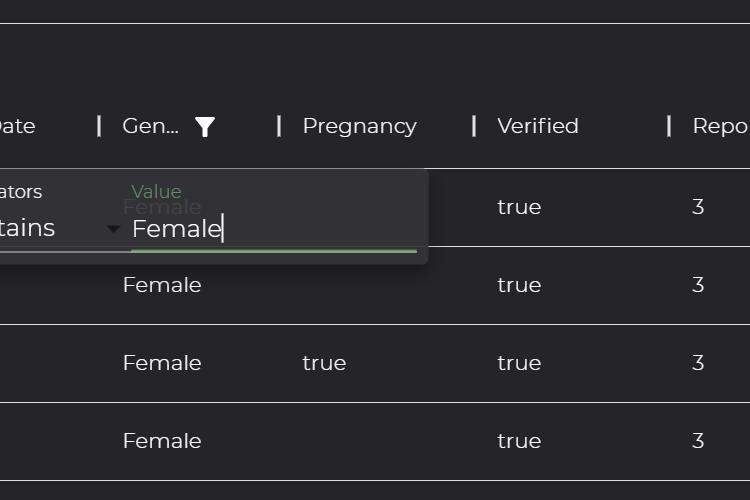Screen dimensions: 750x500
Task: Click the partially visible Date column header
Action: coord(17,126)
